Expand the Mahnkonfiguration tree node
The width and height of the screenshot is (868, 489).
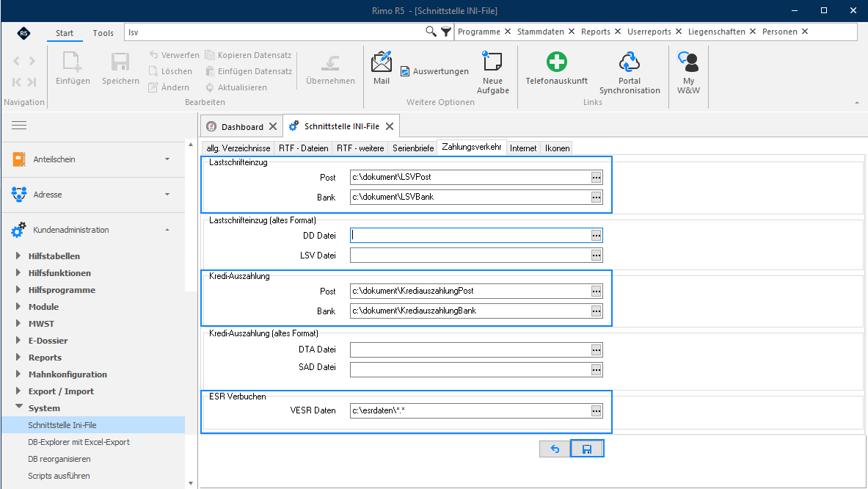pyautogui.click(x=18, y=374)
